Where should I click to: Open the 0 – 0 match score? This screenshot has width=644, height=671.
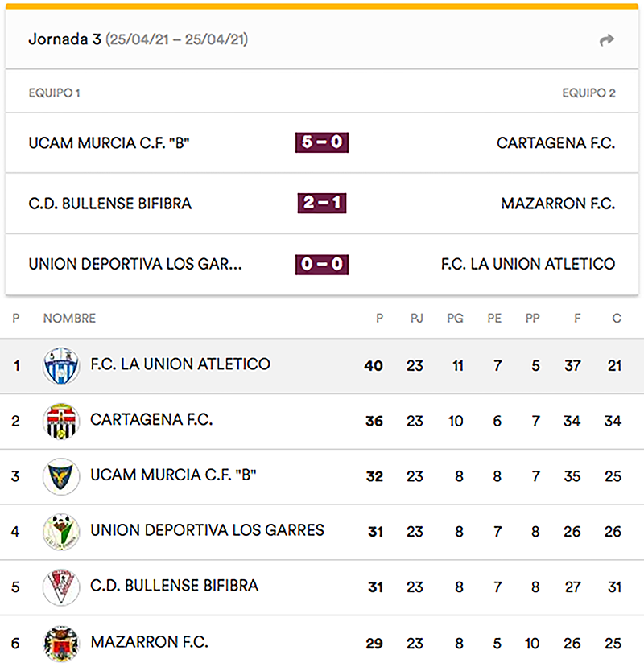click(322, 264)
